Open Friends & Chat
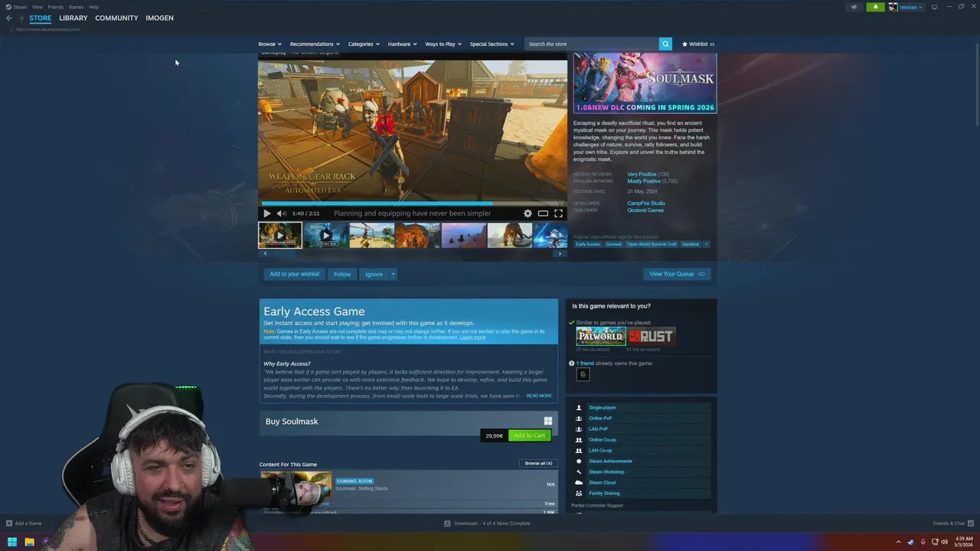 coord(953,523)
